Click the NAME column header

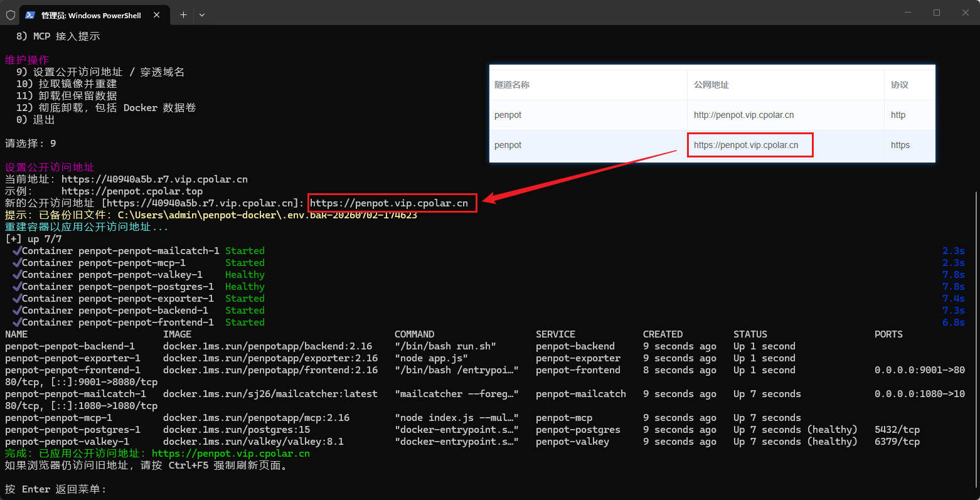[16, 334]
